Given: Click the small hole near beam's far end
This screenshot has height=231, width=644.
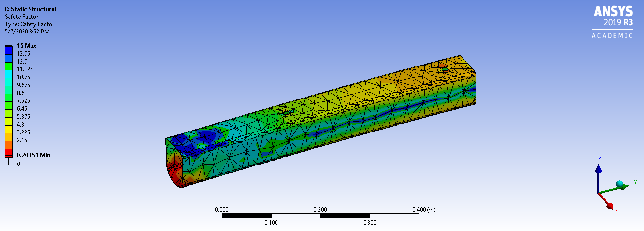Looking at the screenshot, I should pyautogui.click(x=444, y=69).
